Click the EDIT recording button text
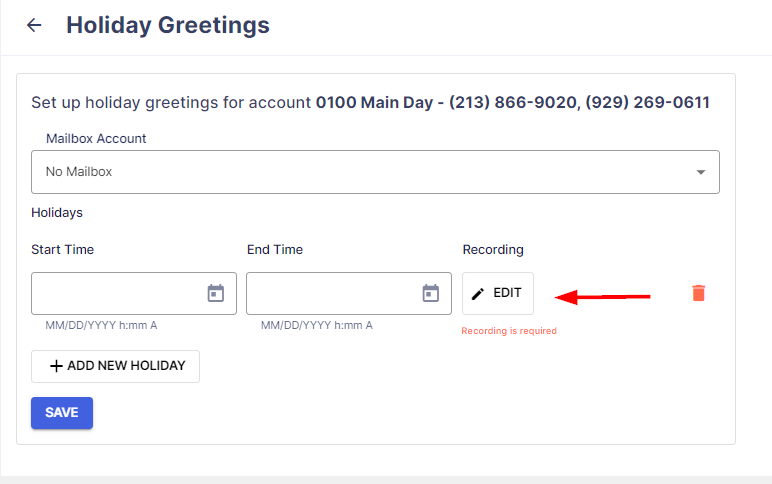Viewport: 772px width, 484px height. point(507,293)
